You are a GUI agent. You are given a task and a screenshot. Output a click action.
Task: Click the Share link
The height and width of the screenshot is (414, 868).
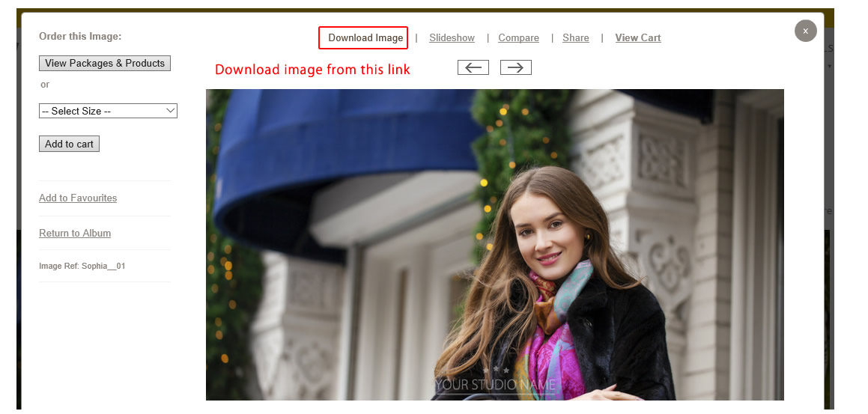pos(576,37)
